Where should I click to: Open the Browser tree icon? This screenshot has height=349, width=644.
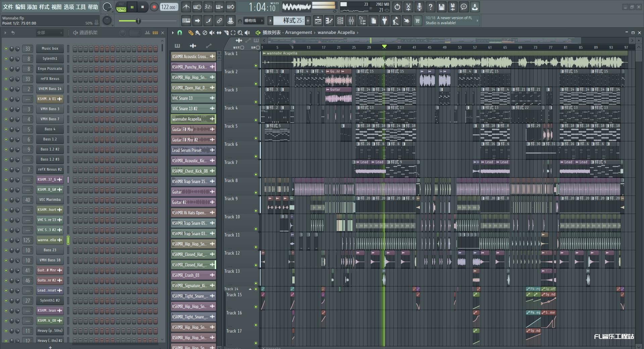[362, 21]
